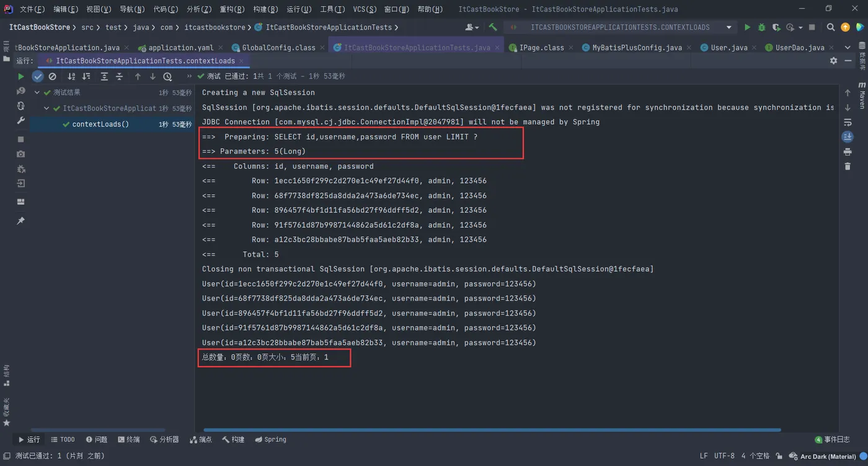Screen dimensions: 868x466
Task: Switch to application.yaml editor tab
Action: coord(181,48)
